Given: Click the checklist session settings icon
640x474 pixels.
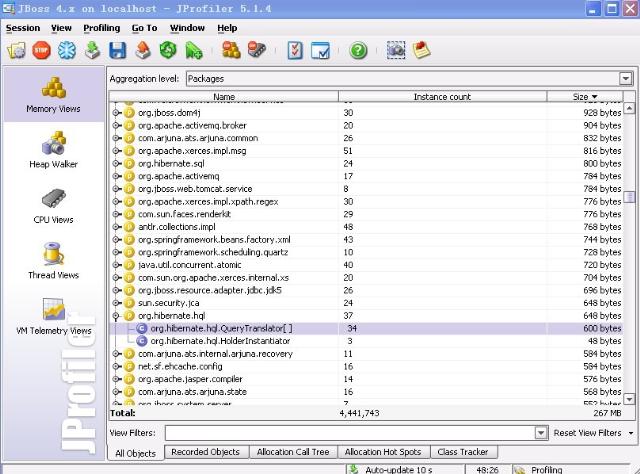Looking at the screenshot, I should (295, 51).
